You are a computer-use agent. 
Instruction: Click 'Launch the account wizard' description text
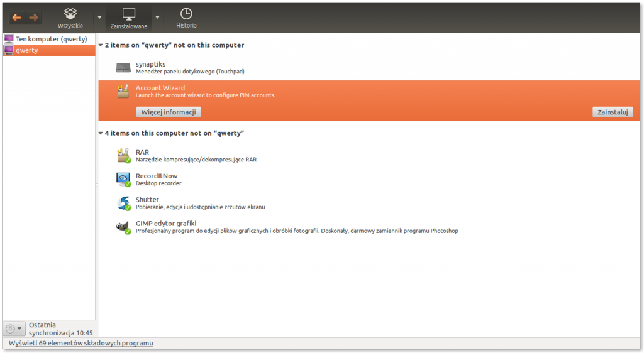206,95
